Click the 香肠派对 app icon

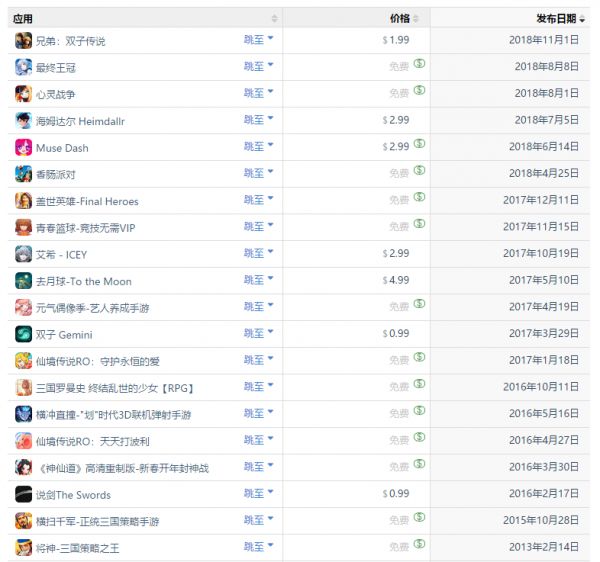point(23,174)
